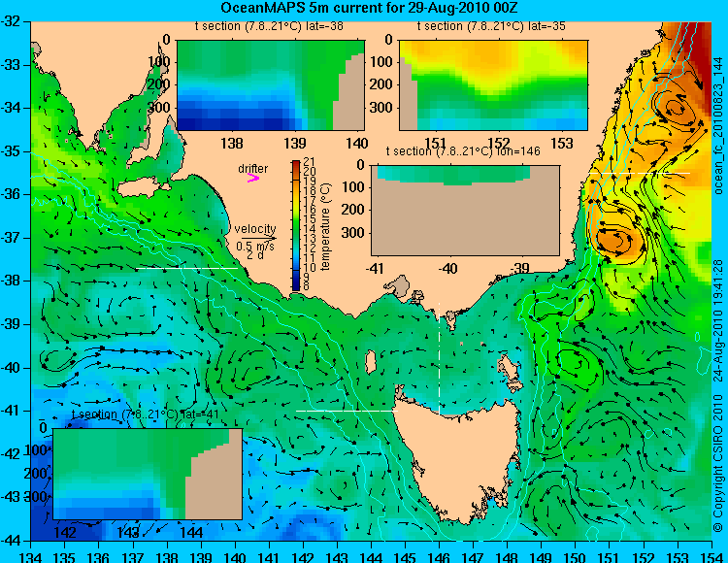The width and height of the screenshot is (728, 563).
Task: Click the '8' tick at the colorbar bottom
Action: tap(306, 286)
